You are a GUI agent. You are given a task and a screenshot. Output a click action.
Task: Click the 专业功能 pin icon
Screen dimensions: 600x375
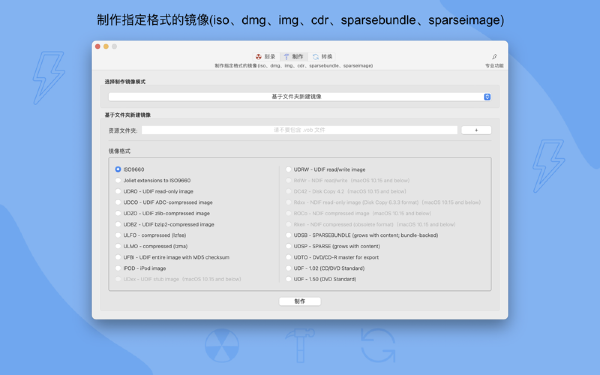coord(494,57)
